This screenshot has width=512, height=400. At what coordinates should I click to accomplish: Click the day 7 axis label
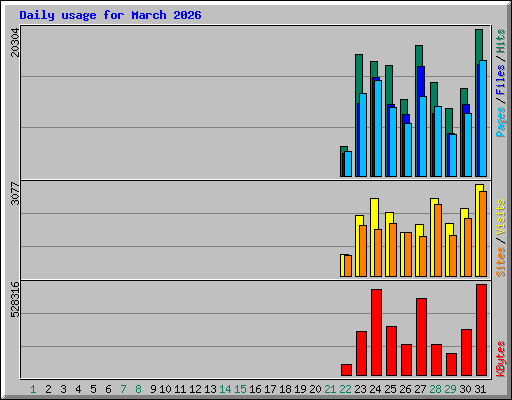tap(123, 389)
